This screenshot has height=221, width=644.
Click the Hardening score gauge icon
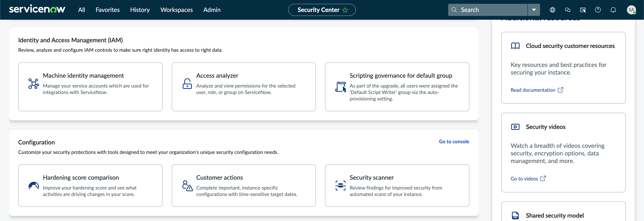tap(34, 186)
